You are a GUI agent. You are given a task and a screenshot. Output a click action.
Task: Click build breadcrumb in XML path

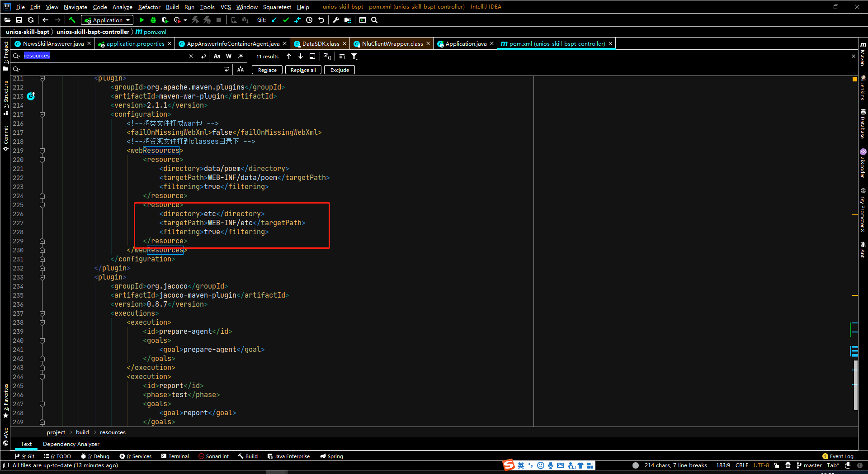(x=82, y=432)
